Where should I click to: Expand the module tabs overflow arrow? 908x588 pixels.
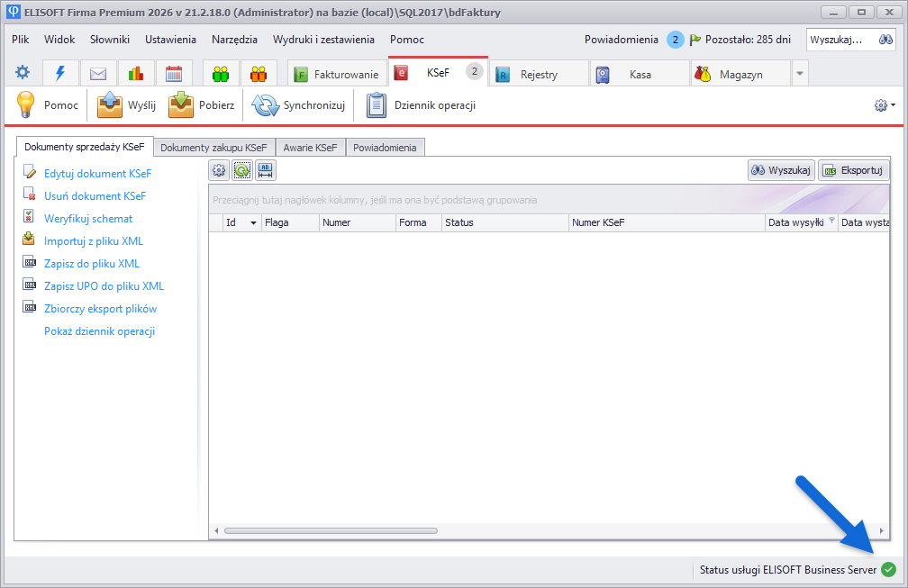800,74
